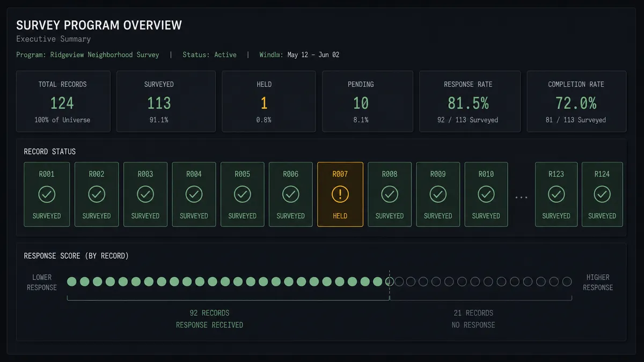The height and width of the screenshot is (362, 644).
Task: Click the '92 RECORDS' label
Action: coord(209,313)
